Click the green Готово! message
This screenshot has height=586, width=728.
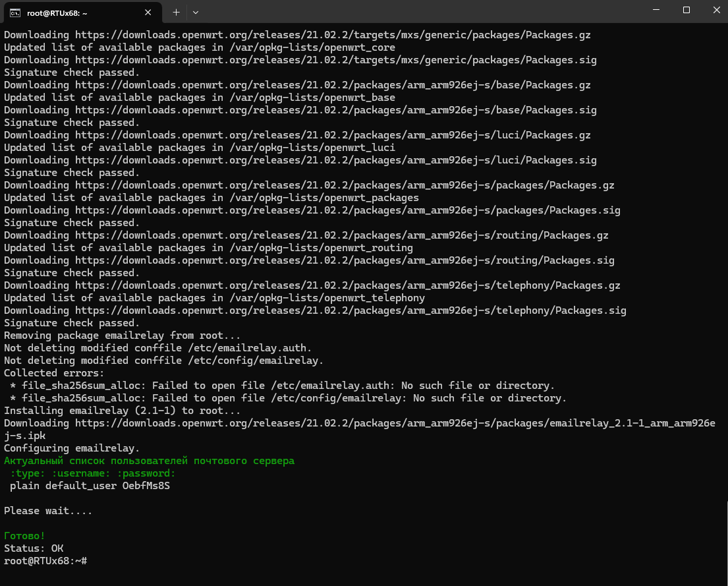coord(24,536)
